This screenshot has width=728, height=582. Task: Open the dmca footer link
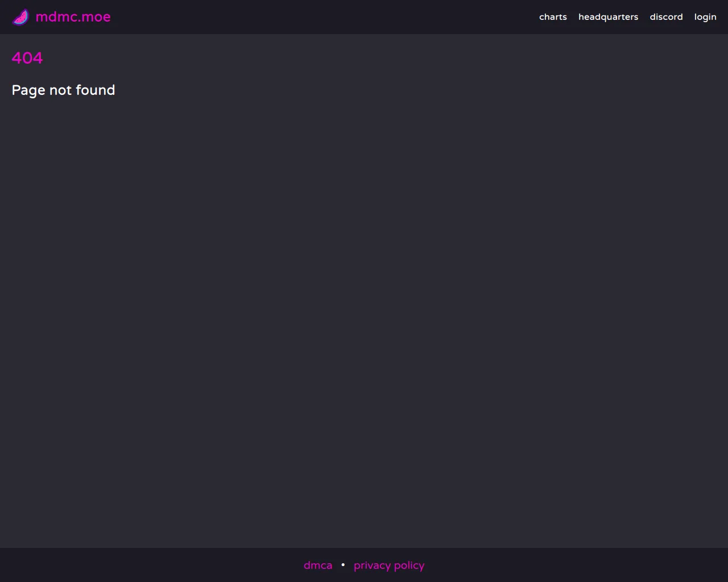point(318,566)
